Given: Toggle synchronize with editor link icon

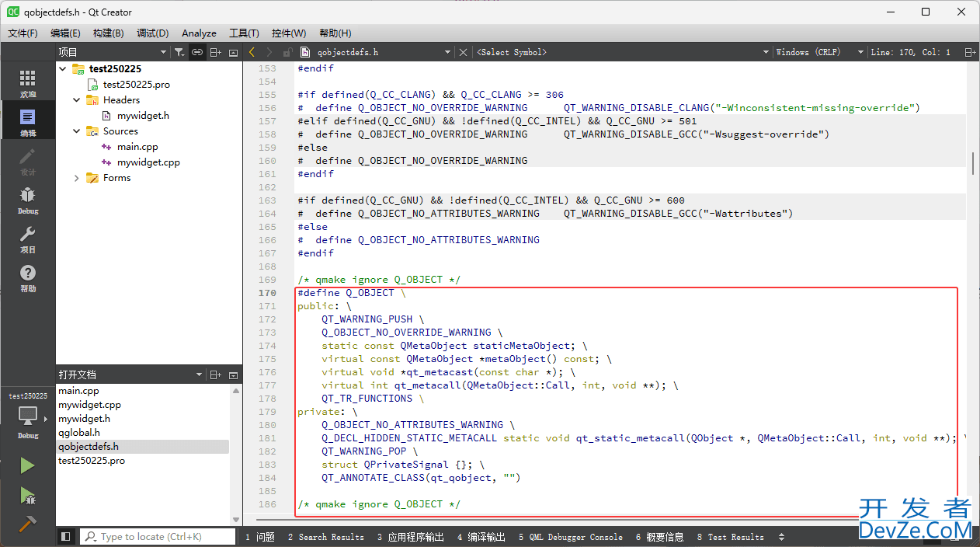Looking at the screenshot, I should (x=197, y=52).
